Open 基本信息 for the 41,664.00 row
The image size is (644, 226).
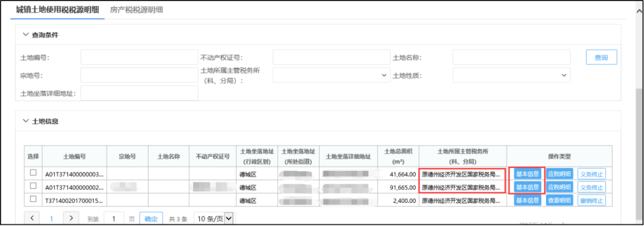527,174
